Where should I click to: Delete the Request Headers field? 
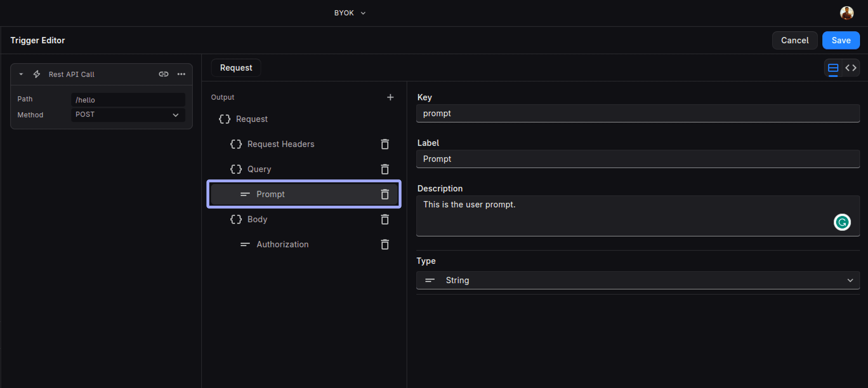(385, 144)
